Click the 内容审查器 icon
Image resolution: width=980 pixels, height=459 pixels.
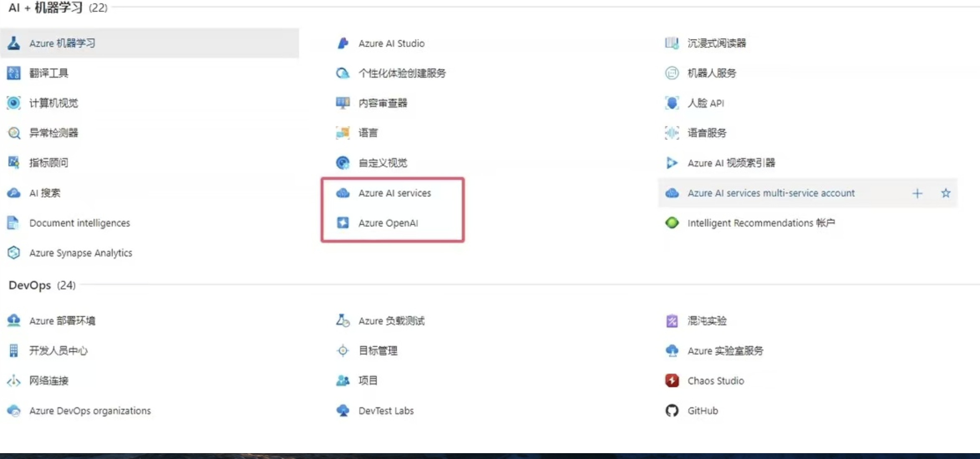[x=343, y=103]
